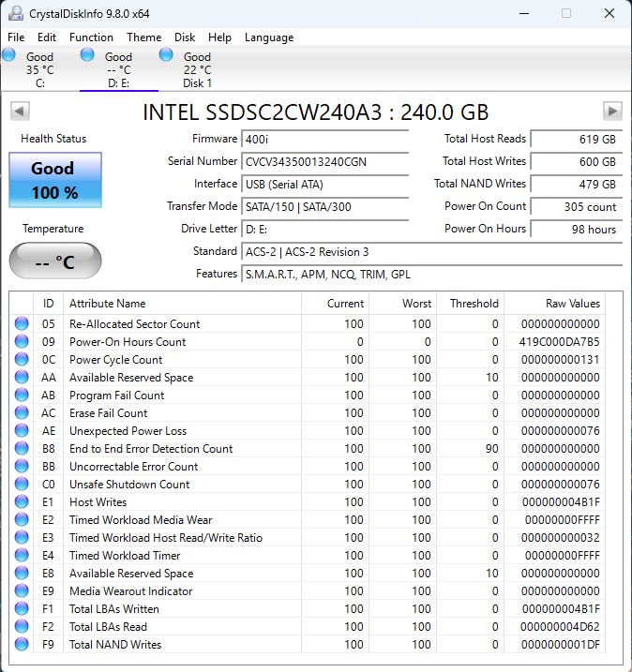Click status orb for Re-Allocated Sector Count

(x=22, y=323)
